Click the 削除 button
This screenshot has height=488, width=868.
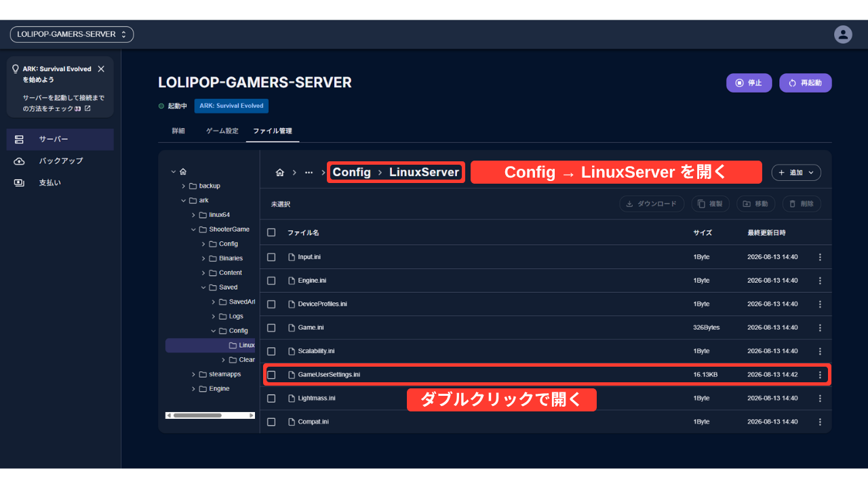(x=802, y=203)
